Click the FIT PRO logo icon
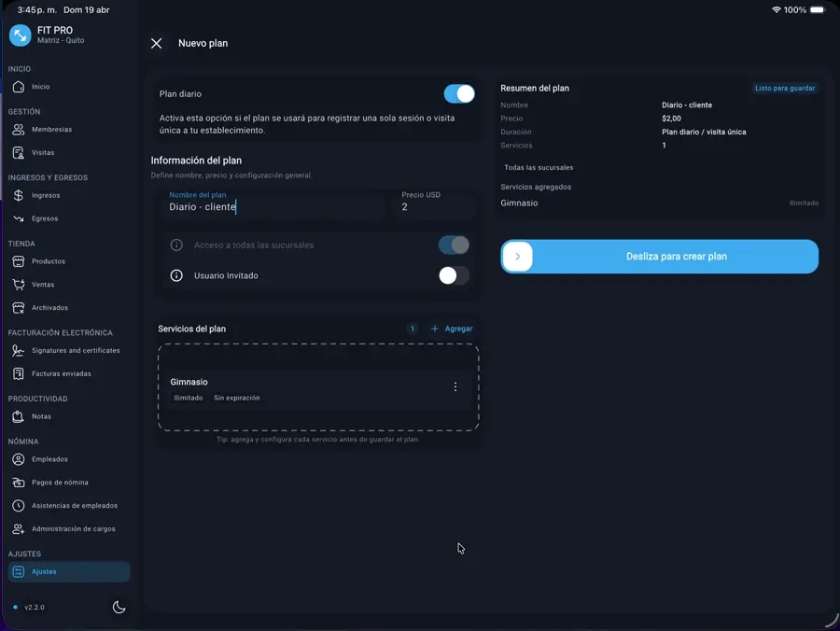Image resolution: width=840 pixels, height=631 pixels. point(20,35)
